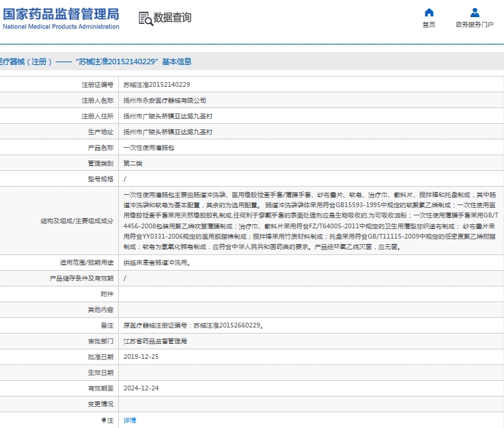Click the 生产地址 address value
This screenshot has height=428, width=504.
tap(168, 132)
